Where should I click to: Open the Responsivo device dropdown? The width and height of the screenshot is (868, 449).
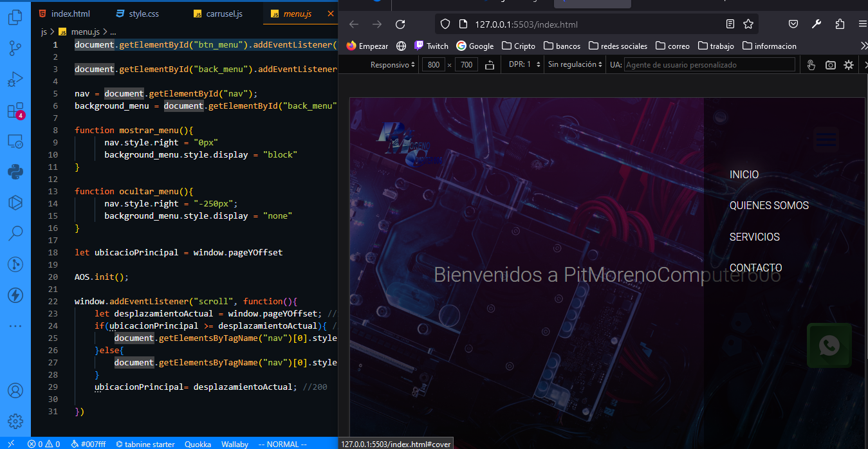coord(392,65)
